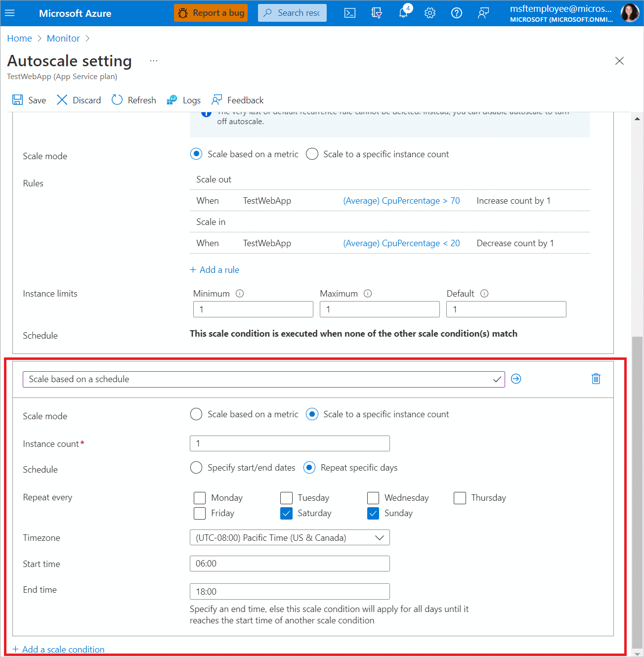Select schedule condition's Scale based on a metric

pyautogui.click(x=196, y=414)
